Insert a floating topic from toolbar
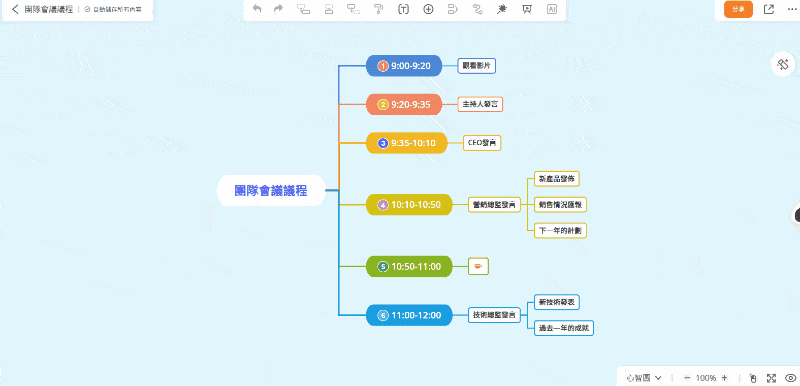 pos(354,9)
